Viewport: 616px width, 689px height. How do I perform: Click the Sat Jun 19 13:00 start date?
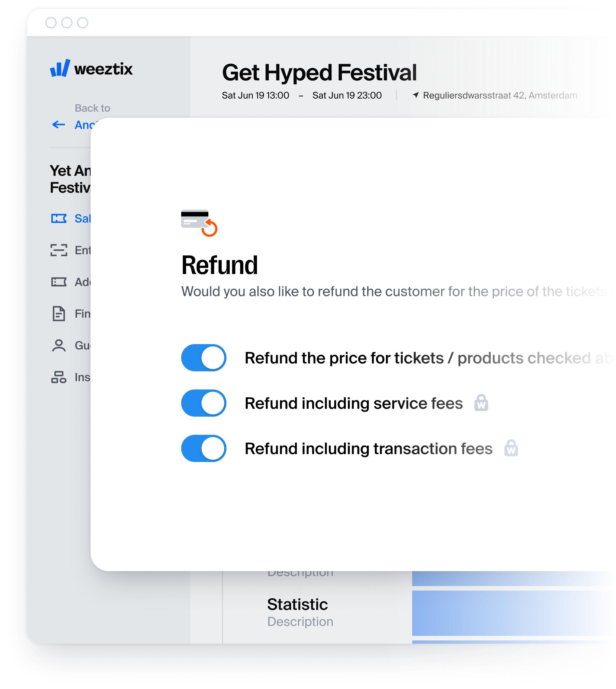(x=255, y=95)
